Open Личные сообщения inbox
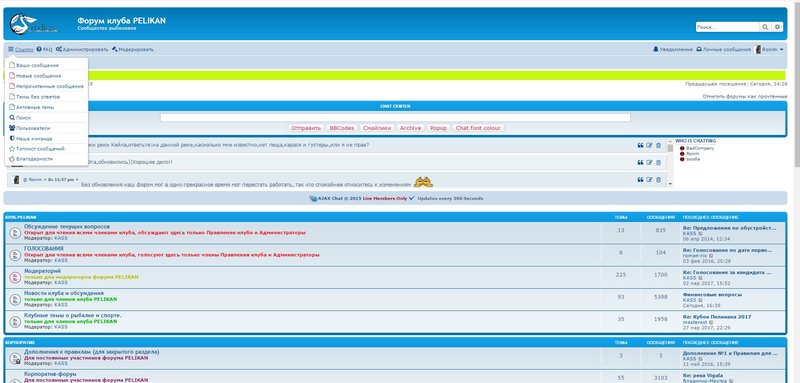 (x=723, y=49)
